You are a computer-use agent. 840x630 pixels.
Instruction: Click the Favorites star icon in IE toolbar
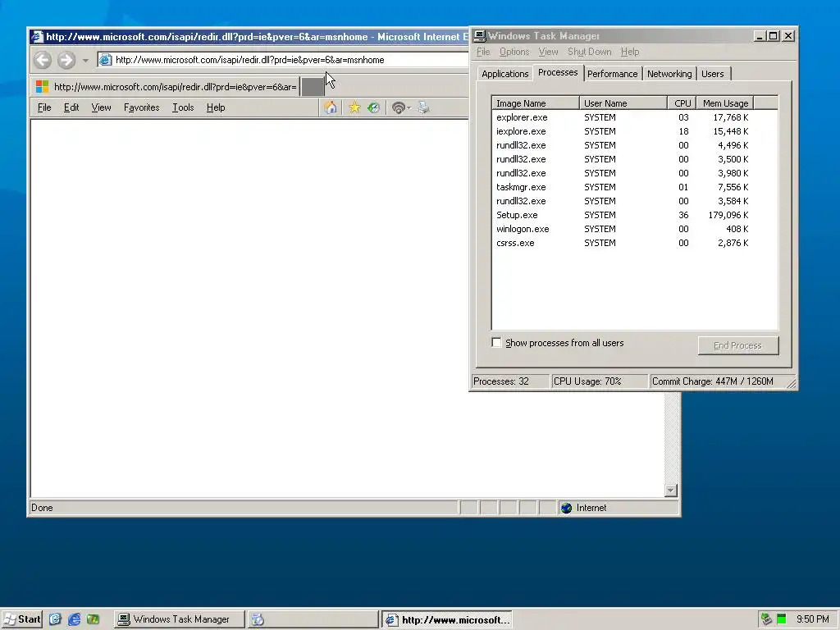tap(354, 107)
